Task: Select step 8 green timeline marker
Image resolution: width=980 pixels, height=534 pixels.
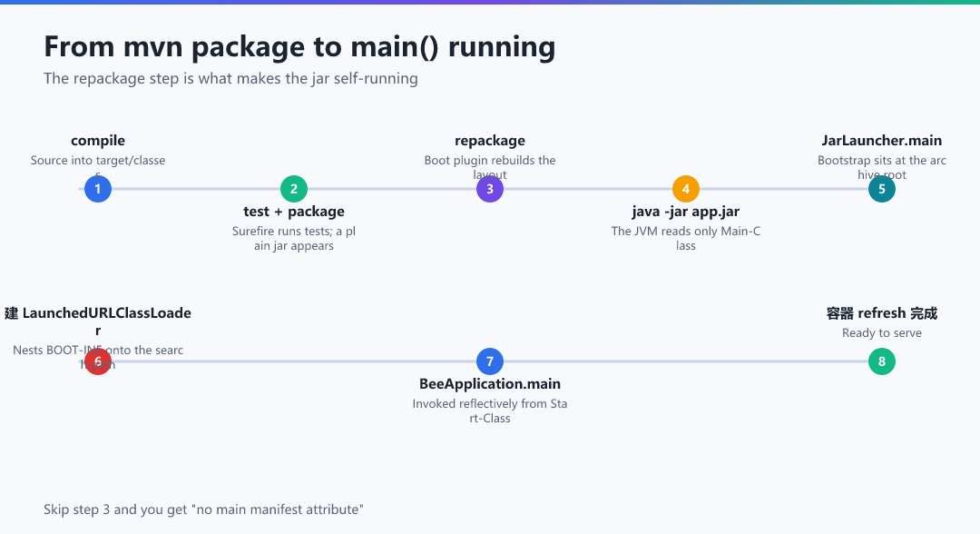Action: (x=882, y=361)
